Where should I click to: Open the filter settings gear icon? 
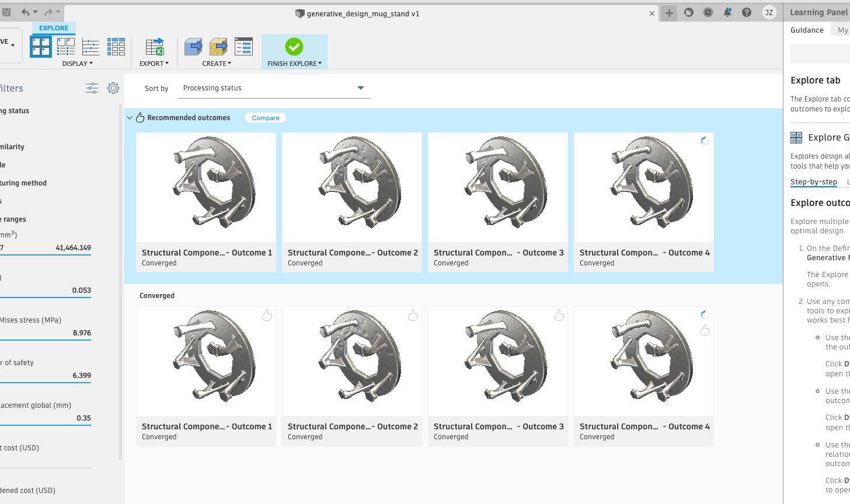113,88
